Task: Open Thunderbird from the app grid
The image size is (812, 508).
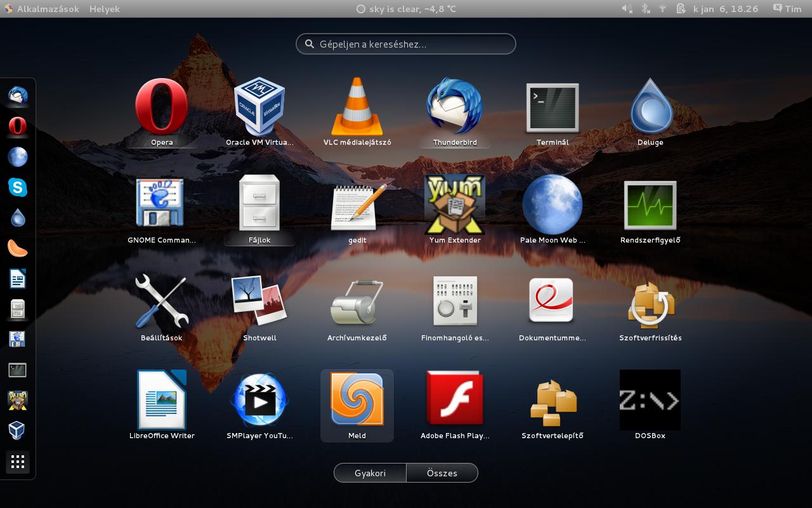Action: click(455, 113)
